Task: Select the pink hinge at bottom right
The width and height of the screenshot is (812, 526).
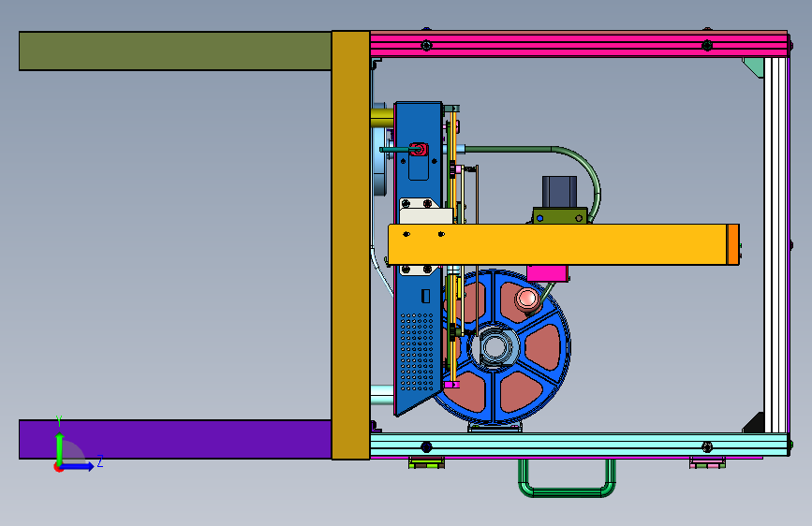Action: coord(707,462)
